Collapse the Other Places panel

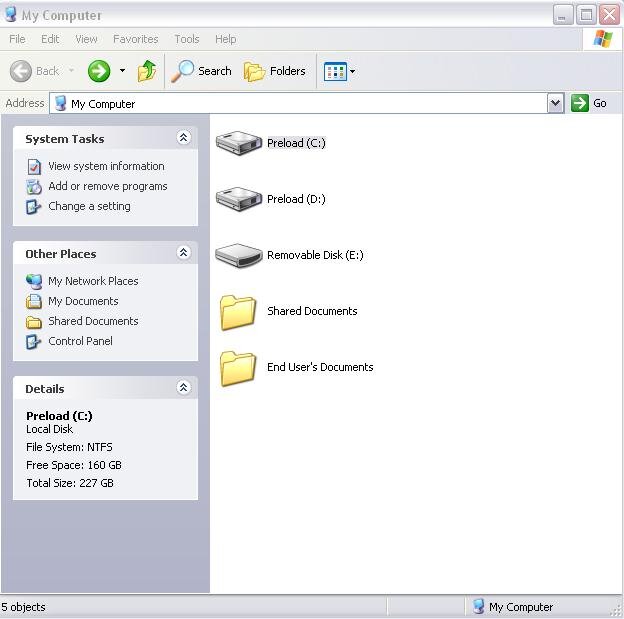click(x=183, y=253)
